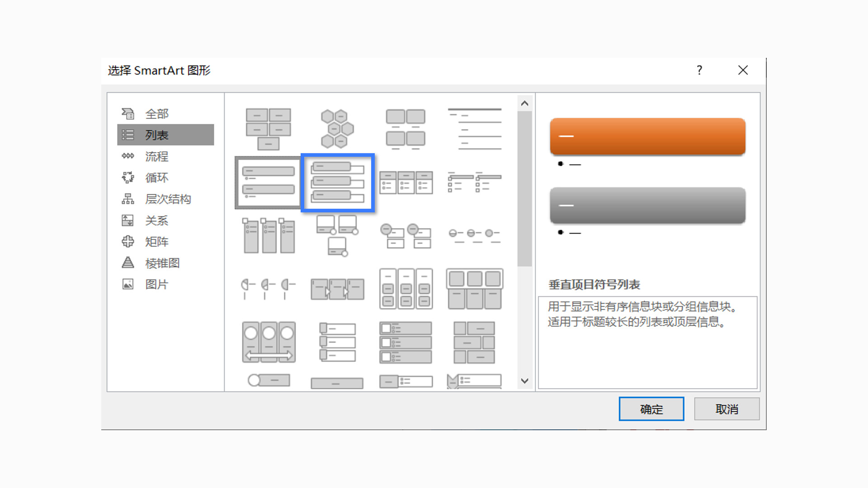Pick the vertical box list layout highlighted in blue
This screenshot has width=868, height=488.
coord(338,183)
